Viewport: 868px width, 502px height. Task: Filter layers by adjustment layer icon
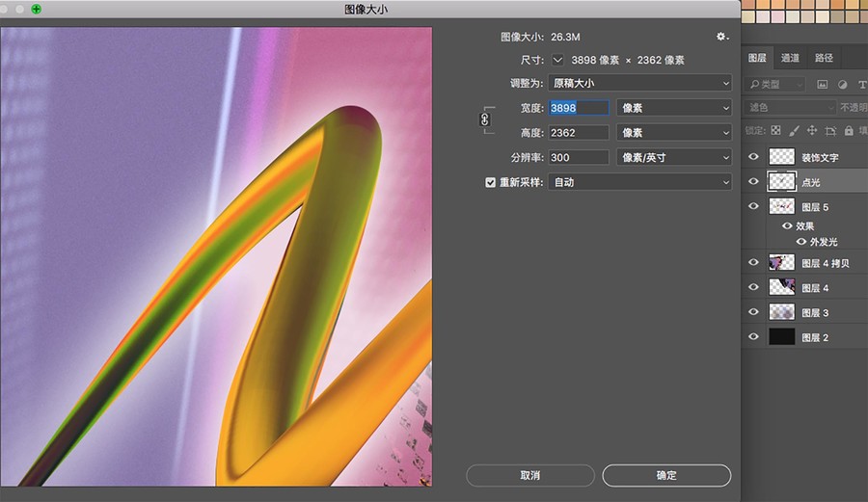coord(843,84)
